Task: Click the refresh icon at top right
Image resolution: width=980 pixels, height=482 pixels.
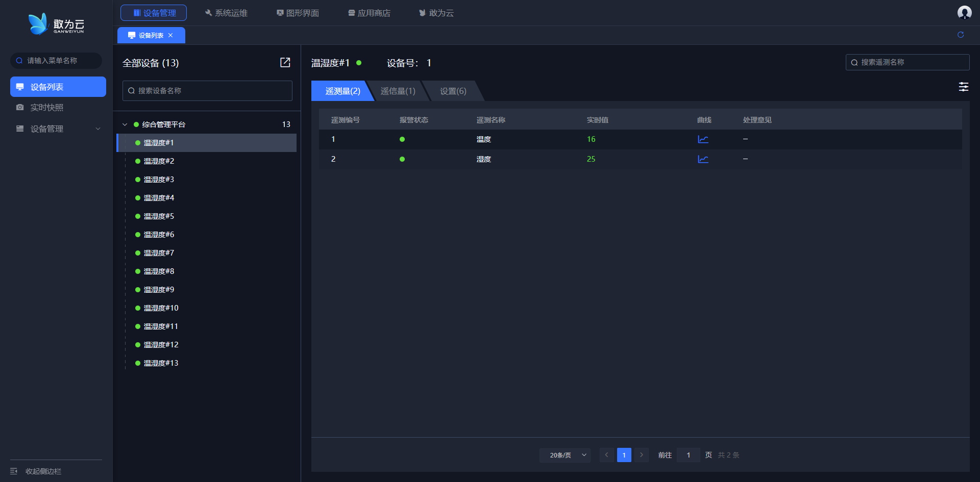Action: (x=960, y=35)
